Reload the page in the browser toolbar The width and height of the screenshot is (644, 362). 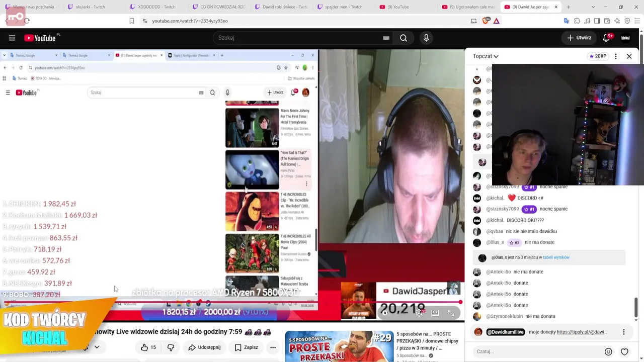[27, 21]
